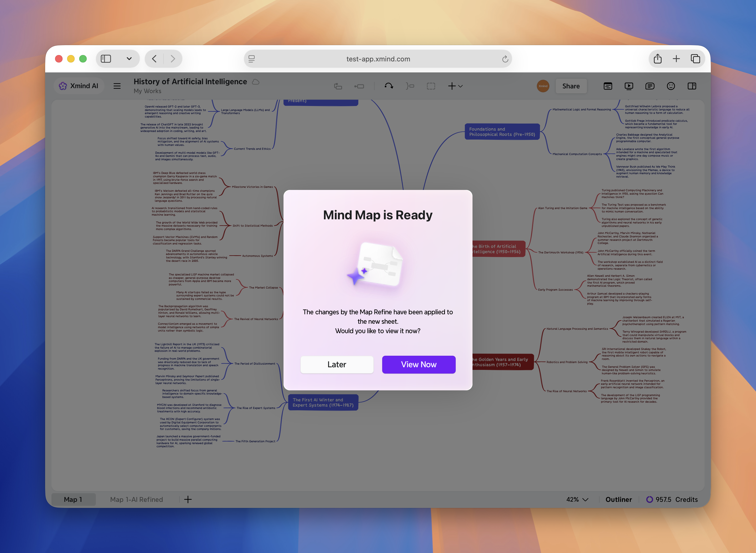Insert a summary bracket
Viewport: 756px width, 553px height.
410,86
